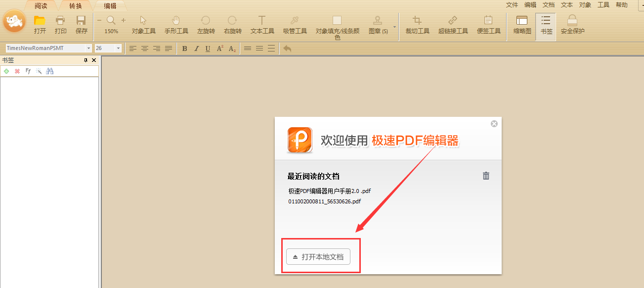Set the tightest line spacing option

pos(248,48)
